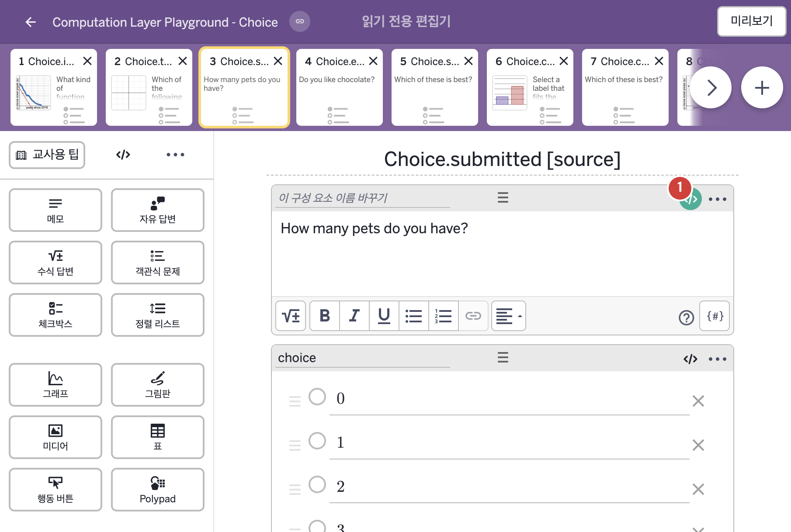Select the radio button for option 0
791x532 pixels.
point(317,397)
